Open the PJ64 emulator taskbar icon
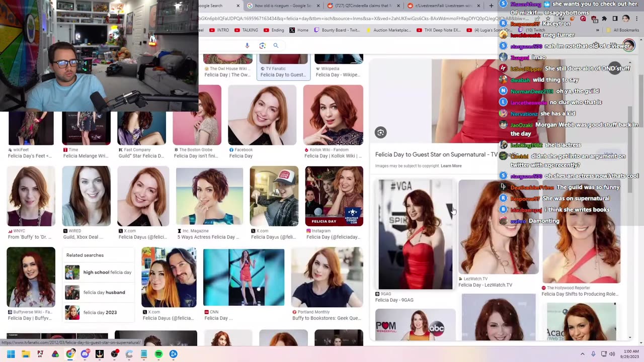The width and height of the screenshot is (644, 362). pos(40,354)
